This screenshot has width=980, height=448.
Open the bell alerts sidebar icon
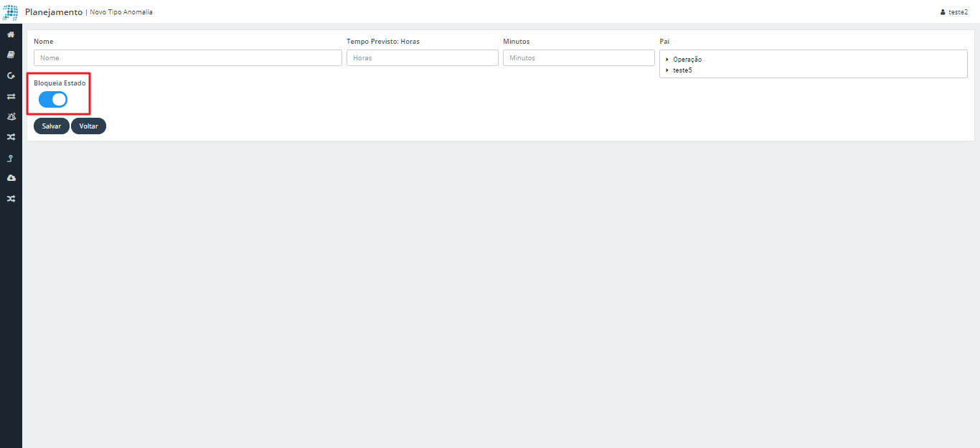point(11,116)
